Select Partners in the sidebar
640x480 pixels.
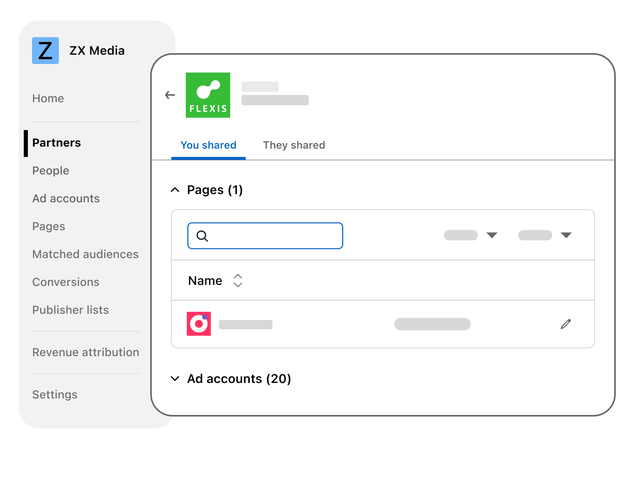coord(56,143)
